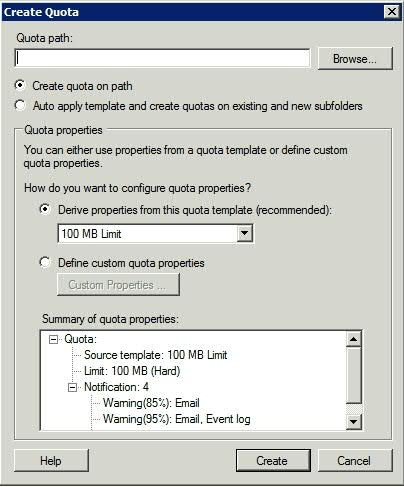Cancel the Create Quota dialog

355,461
